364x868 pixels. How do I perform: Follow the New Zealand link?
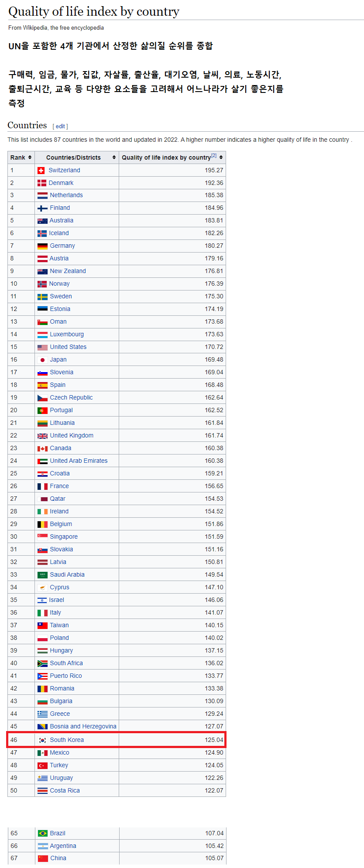tap(68, 271)
